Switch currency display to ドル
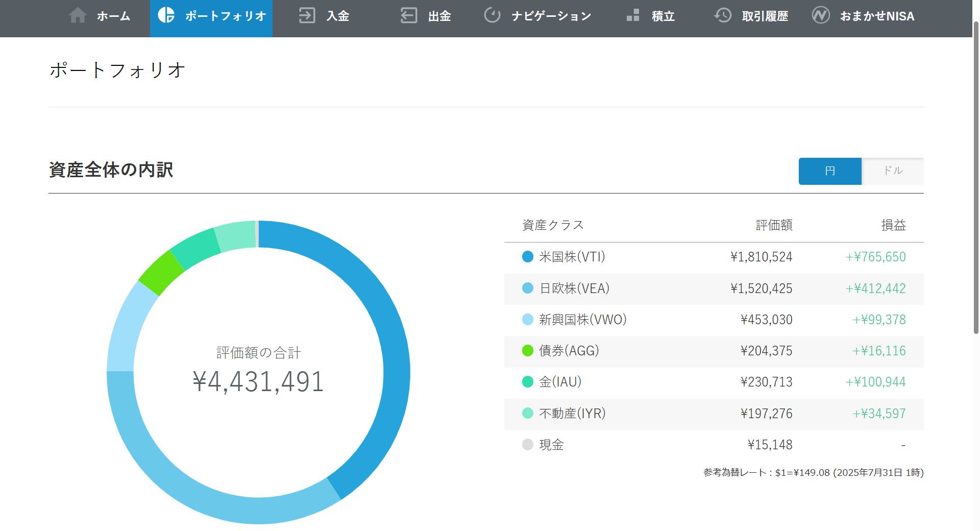The width and height of the screenshot is (980, 531). pos(893,171)
